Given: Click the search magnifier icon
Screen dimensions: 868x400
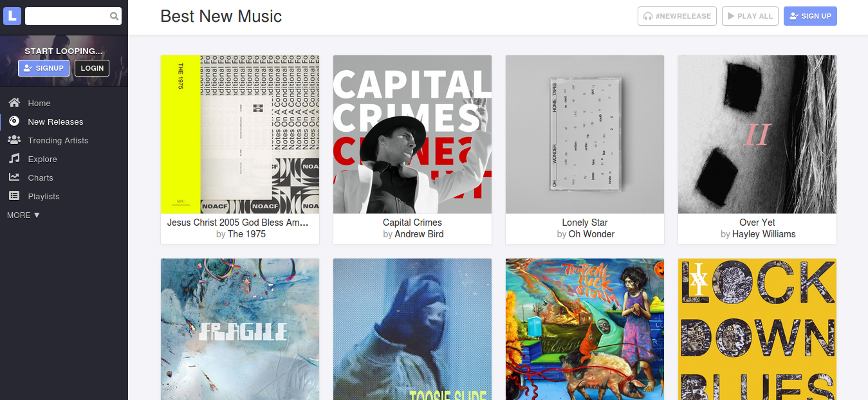Looking at the screenshot, I should pos(114,17).
